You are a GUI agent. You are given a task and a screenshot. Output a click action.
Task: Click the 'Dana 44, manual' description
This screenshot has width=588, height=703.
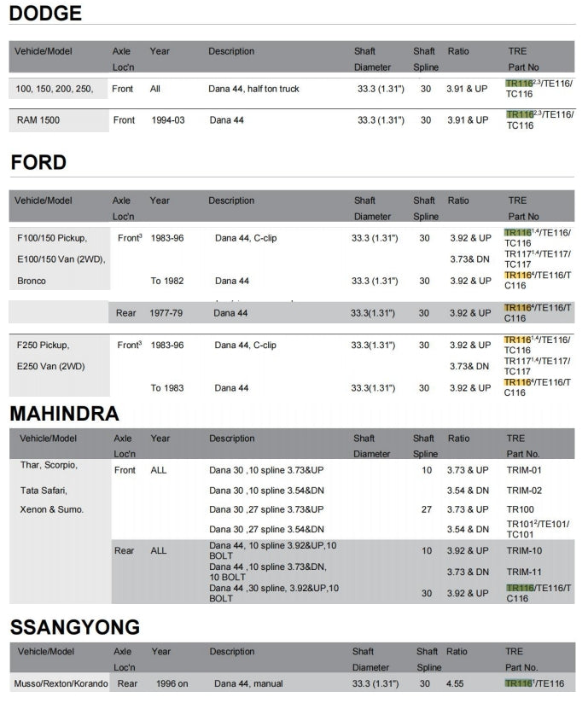[248, 683]
